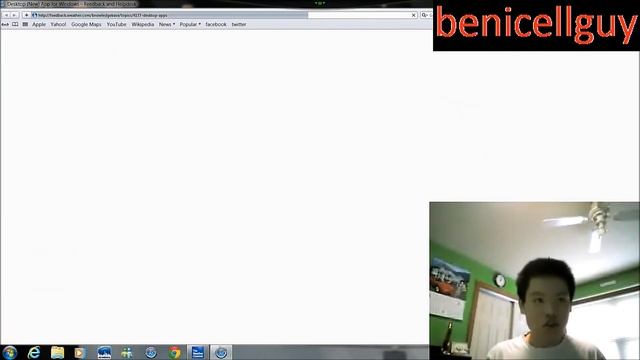Click the add bookmark plus button
Image resolution: width=640 pixels, height=360 pixels.
pyautogui.click(x=26, y=15)
